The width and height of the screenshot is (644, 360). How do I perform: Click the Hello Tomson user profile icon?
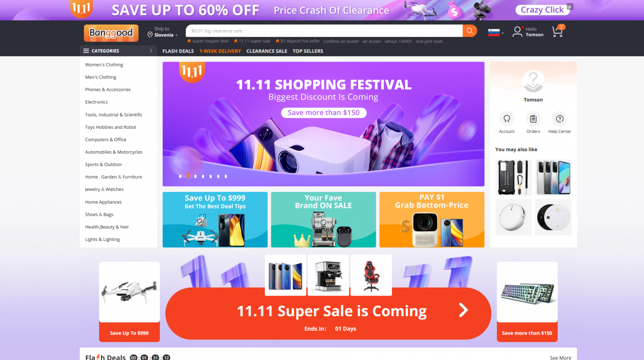point(517,32)
